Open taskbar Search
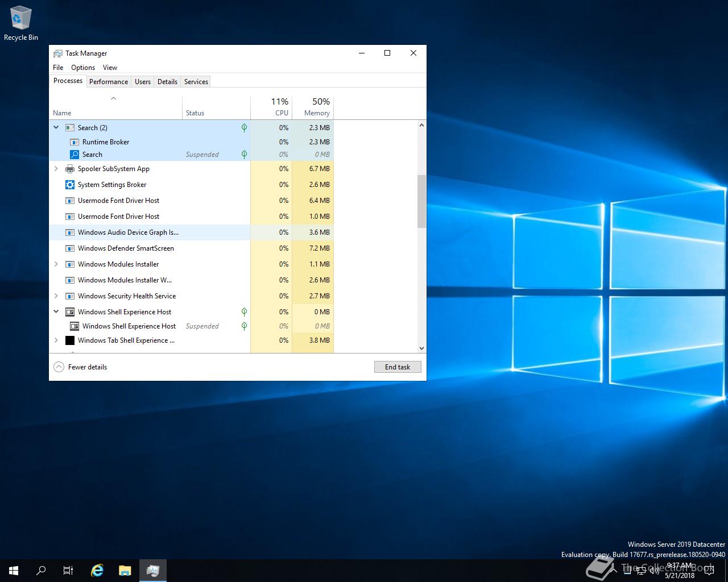Image resolution: width=728 pixels, height=582 pixels. click(41, 571)
